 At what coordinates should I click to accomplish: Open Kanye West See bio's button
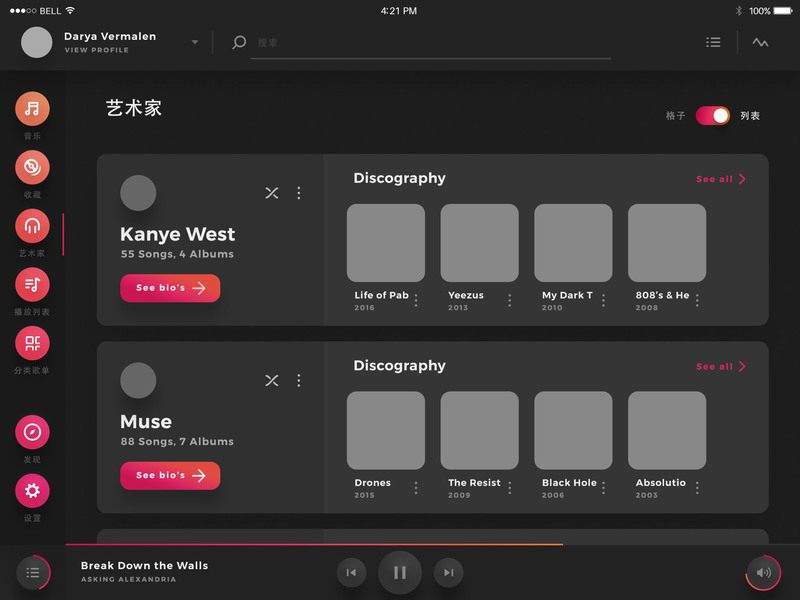click(x=170, y=288)
